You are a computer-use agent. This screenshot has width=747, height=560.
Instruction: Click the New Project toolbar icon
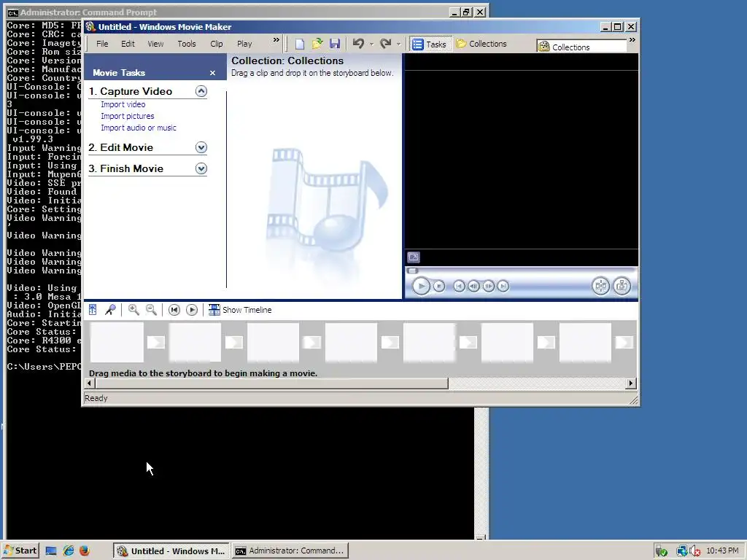point(299,44)
